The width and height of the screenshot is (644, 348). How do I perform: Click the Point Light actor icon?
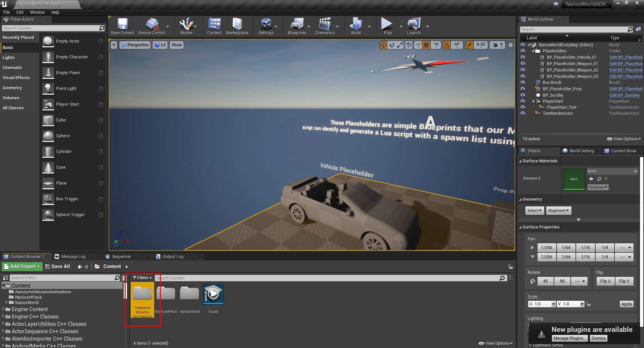48,89
